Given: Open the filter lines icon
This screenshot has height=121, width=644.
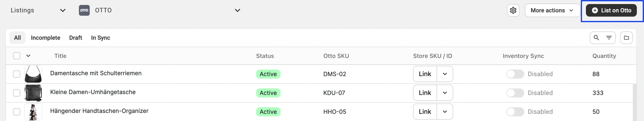Looking at the screenshot, I should pyautogui.click(x=609, y=38).
